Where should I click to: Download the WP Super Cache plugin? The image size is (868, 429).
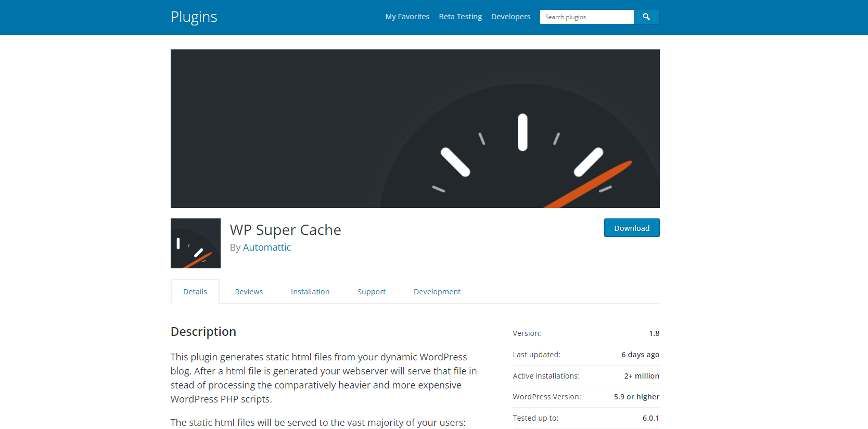(x=632, y=228)
